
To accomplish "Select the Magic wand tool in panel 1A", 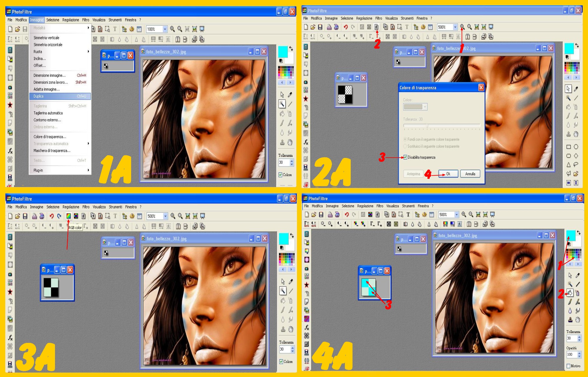I will [x=282, y=104].
